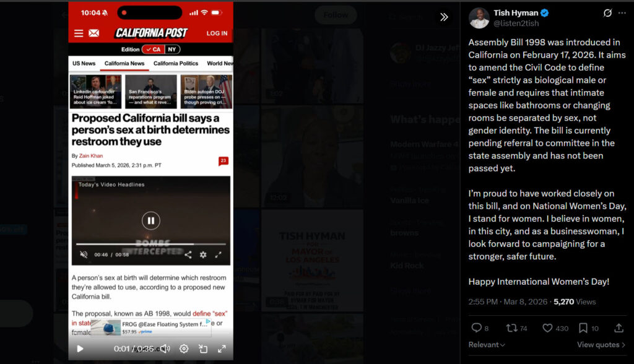
Task: Open LinkedIn co-founder Reid Hoffman story thumbnail
Action: [96, 92]
